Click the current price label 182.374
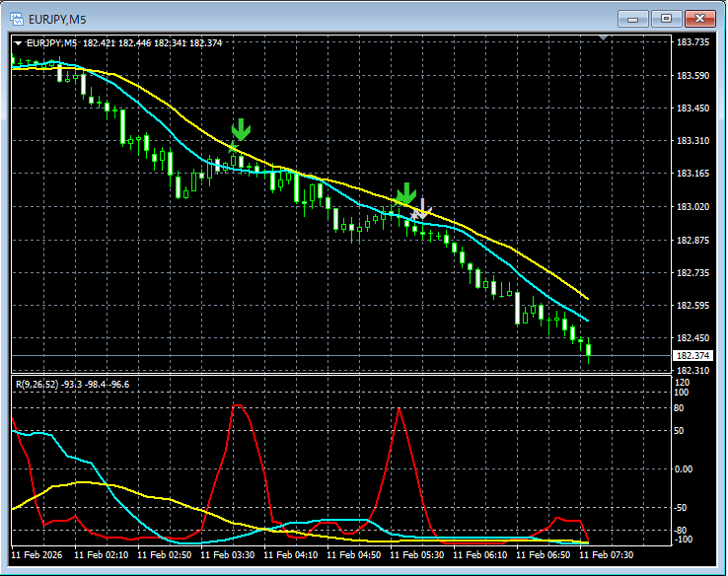 click(x=694, y=355)
